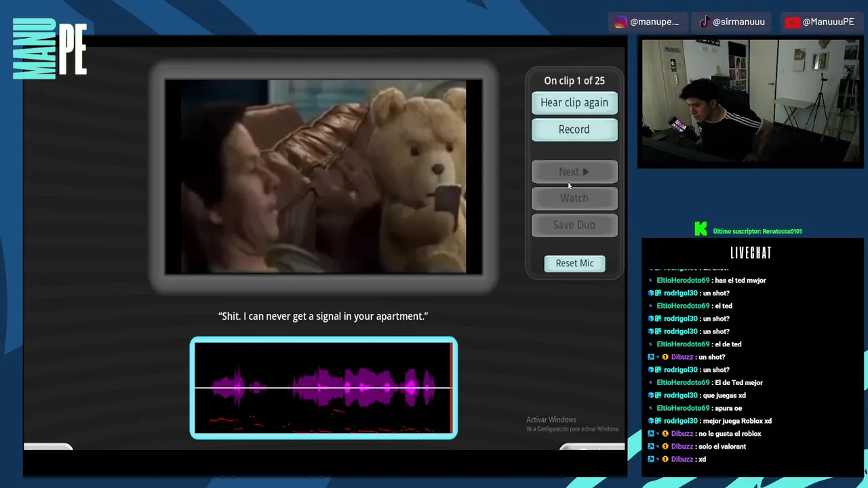
Task: Click the Watch button
Action: click(574, 198)
